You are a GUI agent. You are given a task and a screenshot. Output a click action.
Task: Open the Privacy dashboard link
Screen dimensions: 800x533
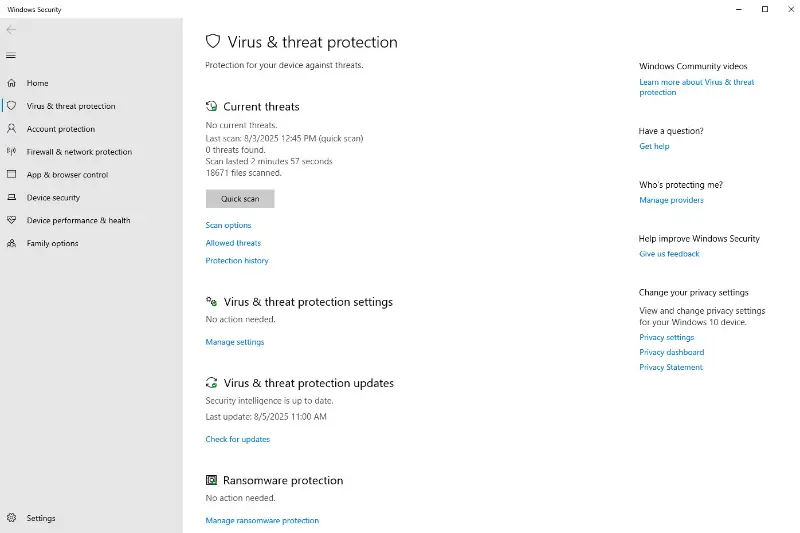[x=671, y=352]
